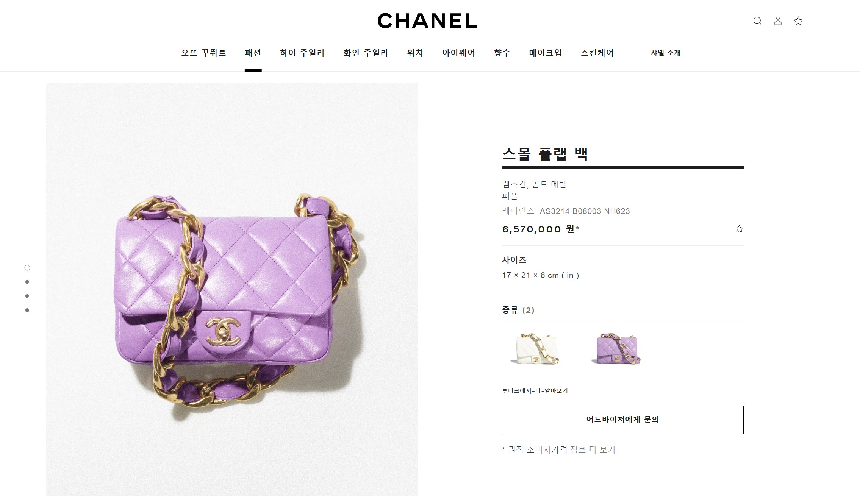Image resolution: width=860 pixels, height=504 pixels.
Task: Select third image carousel dot
Action: click(27, 296)
